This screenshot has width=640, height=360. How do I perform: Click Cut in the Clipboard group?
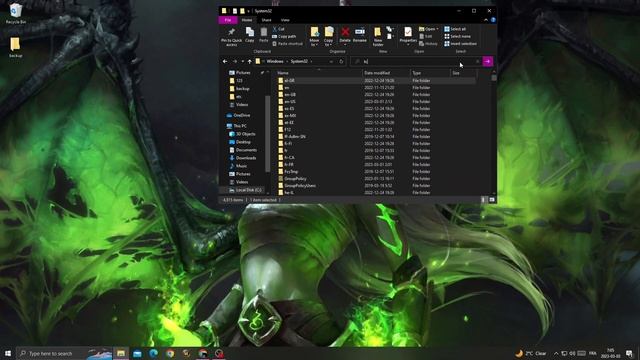click(278, 29)
